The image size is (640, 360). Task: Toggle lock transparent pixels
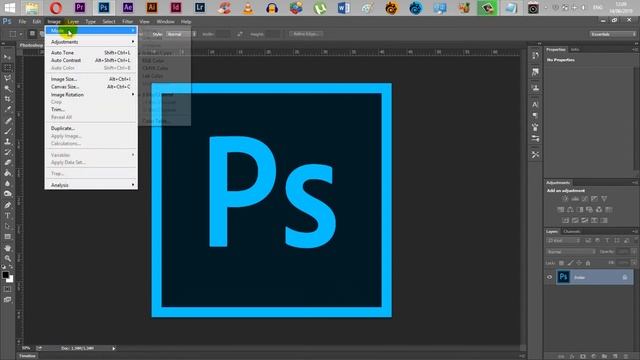click(561, 263)
